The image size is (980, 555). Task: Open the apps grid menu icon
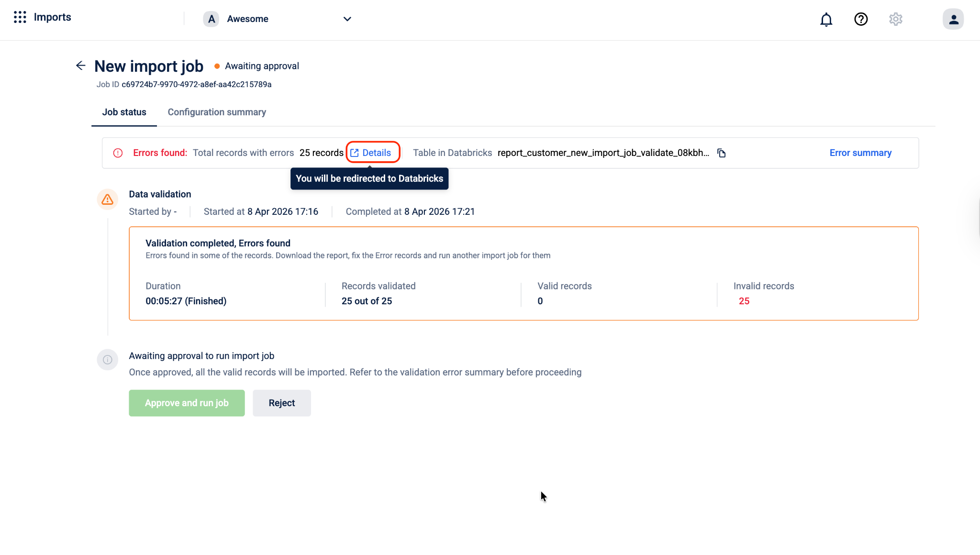(x=20, y=17)
